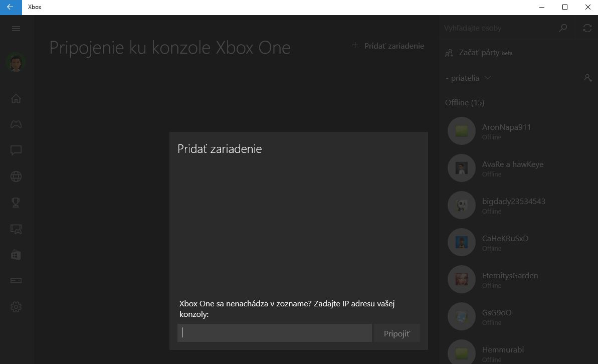598x364 pixels.
Task: Select friend name Hemmurabi
Action: 503,349
